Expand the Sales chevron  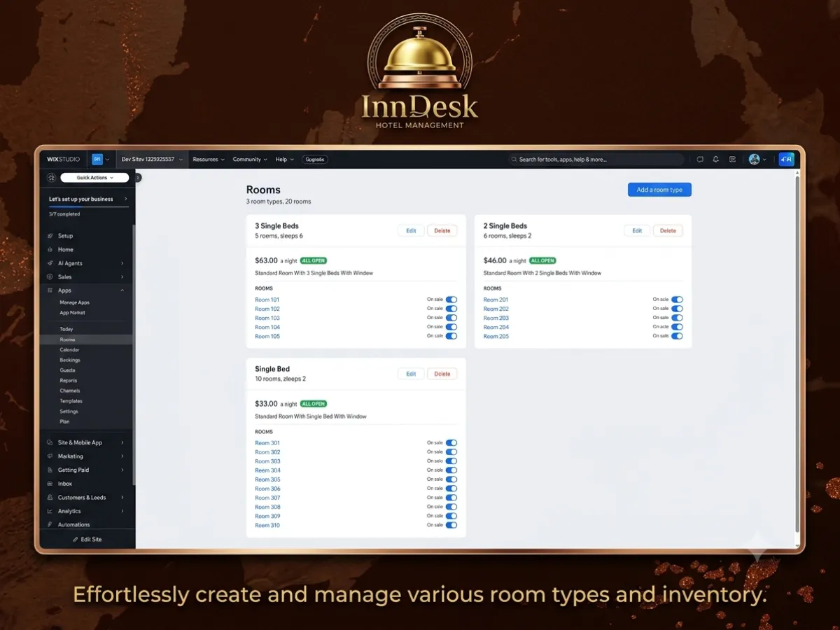click(x=122, y=277)
